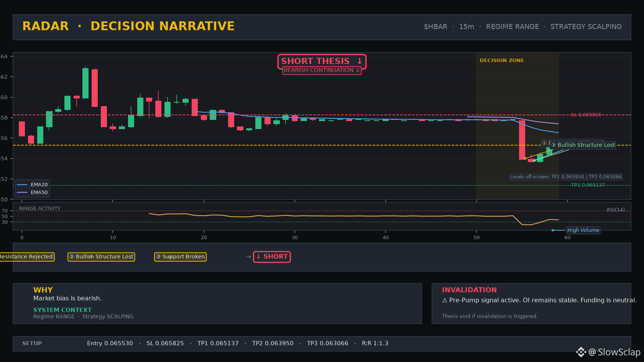This screenshot has width=644, height=362.
Task: Click REGIME RANGE in the header
Action: [x=512, y=26]
